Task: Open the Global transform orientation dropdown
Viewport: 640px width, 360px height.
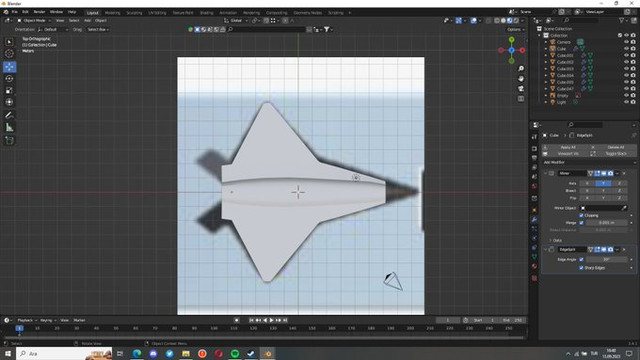Action: pos(236,20)
